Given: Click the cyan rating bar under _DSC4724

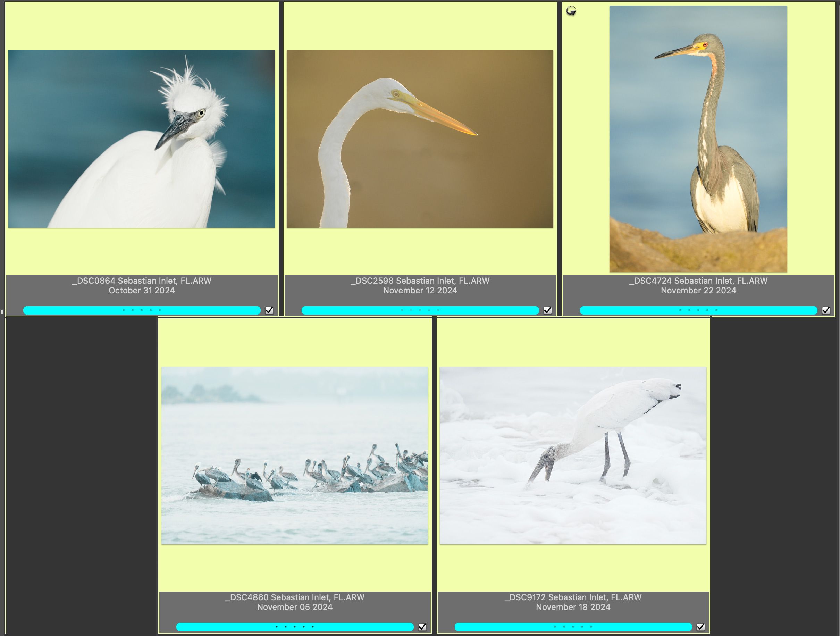Looking at the screenshot, I should (x=698, y=310).
